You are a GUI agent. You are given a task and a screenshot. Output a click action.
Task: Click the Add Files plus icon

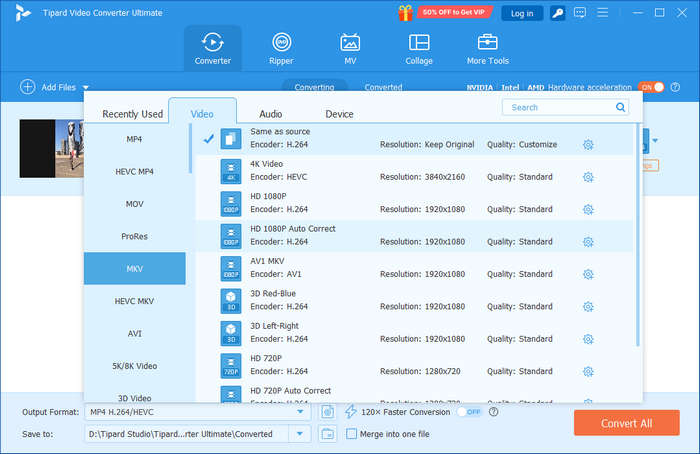[27, 87]
